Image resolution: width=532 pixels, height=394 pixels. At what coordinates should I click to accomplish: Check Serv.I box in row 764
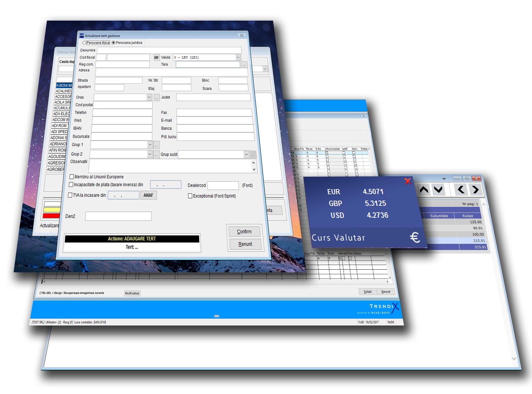click(354, 153)
